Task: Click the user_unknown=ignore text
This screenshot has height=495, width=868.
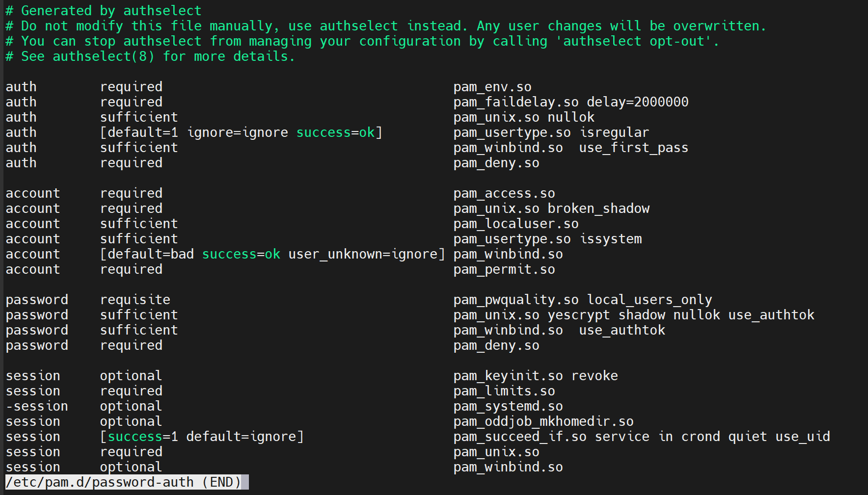Action: [363, 254]
